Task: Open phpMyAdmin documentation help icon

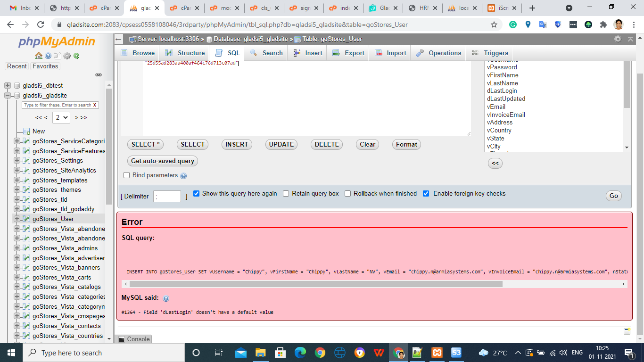Action: (48, 56)
